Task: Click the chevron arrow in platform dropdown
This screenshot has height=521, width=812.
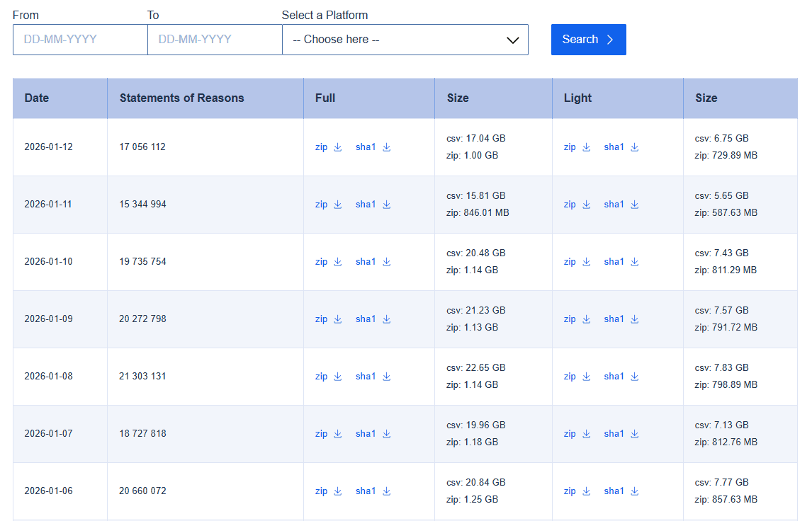Action: 513,40
